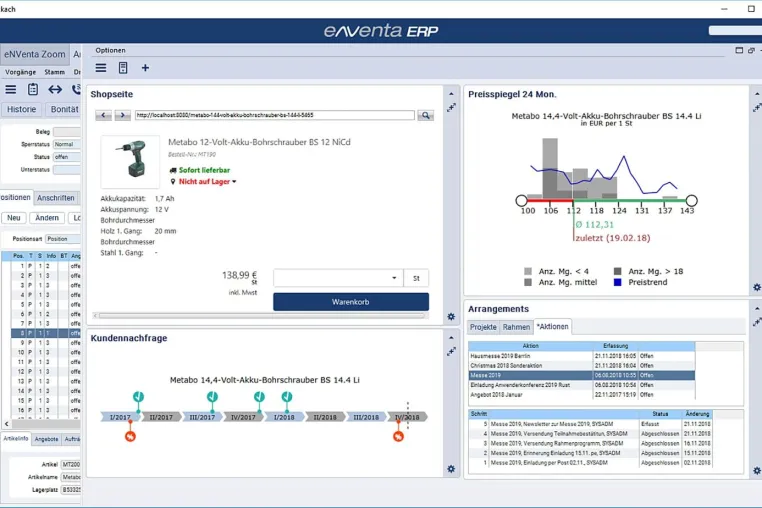The width and height of the screenshot is (762, 508).
Task: Click the orange percent marker below I/2017
Action: (130, 437)
